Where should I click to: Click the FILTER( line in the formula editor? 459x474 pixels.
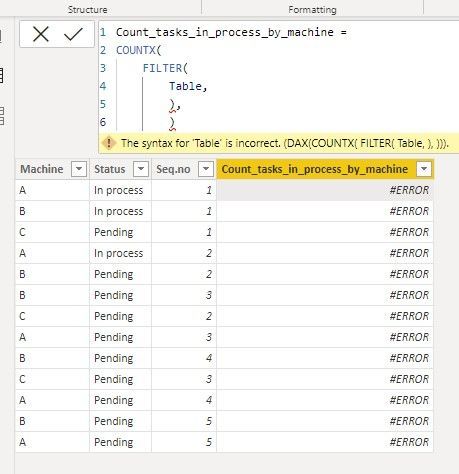click(165, 68)
